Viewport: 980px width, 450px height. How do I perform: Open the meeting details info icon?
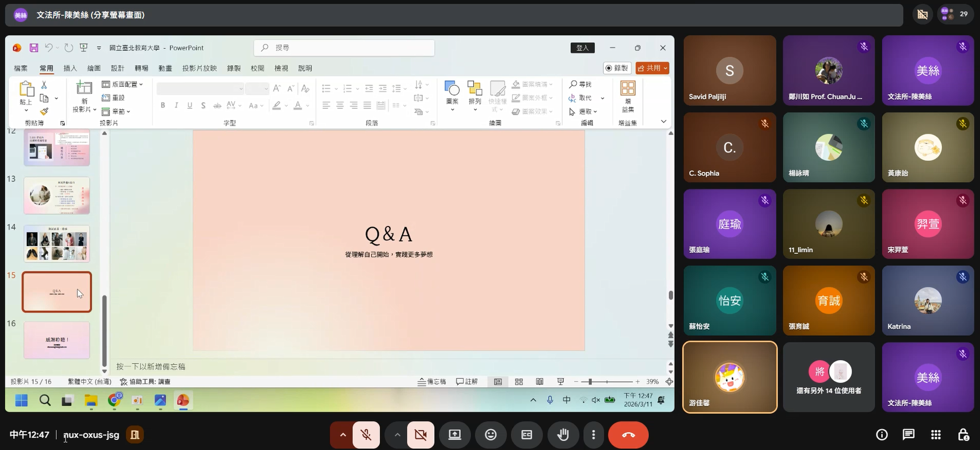[x=882, y=435]
